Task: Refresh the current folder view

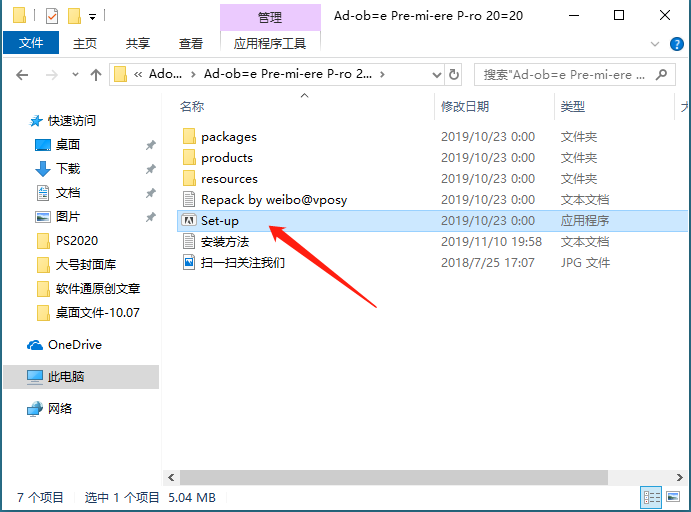Action: coord(454,74)
